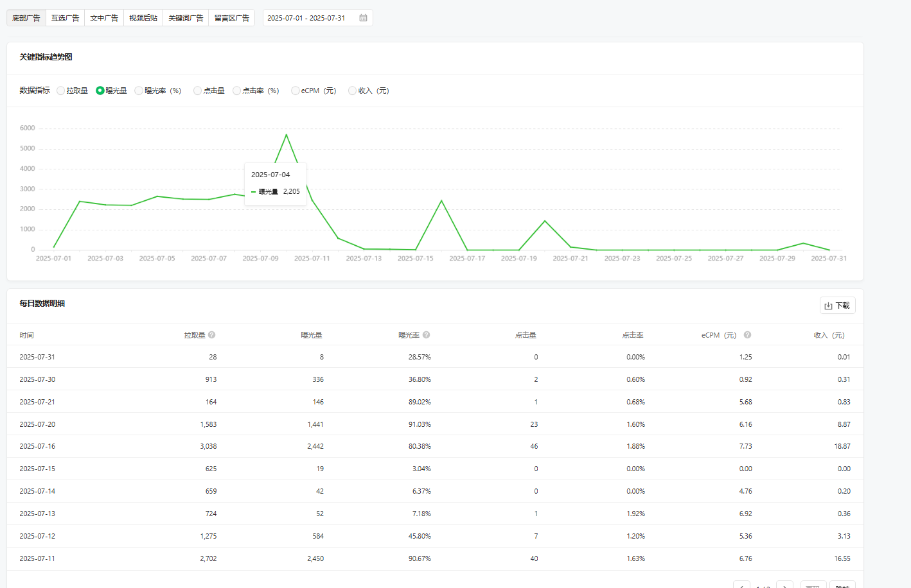Click the 2025-07-16 table row date
This screenshot has height=588, width=911.
click(37, 446)
